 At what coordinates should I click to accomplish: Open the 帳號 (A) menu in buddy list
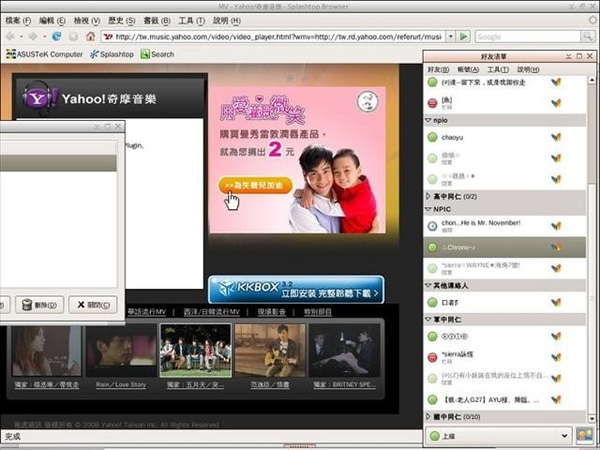[x=468, y=69]
